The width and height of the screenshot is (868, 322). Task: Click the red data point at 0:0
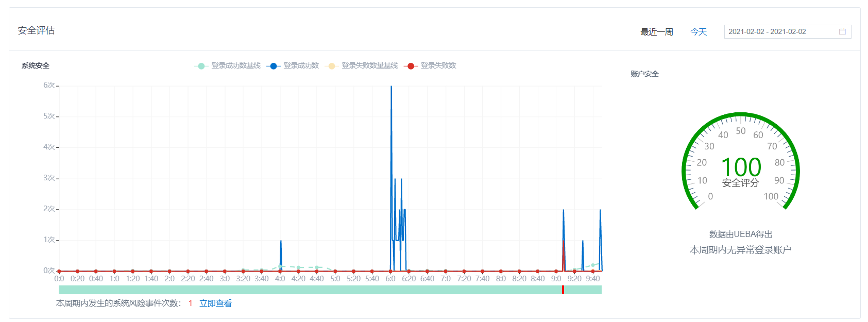[59, 271]
